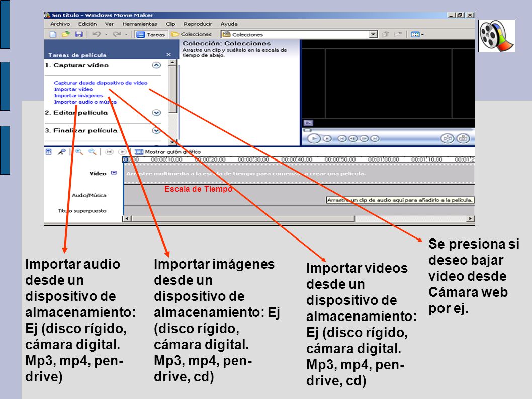Open the Ayuda menu
The image size is (532, 399).
(229, 24)
